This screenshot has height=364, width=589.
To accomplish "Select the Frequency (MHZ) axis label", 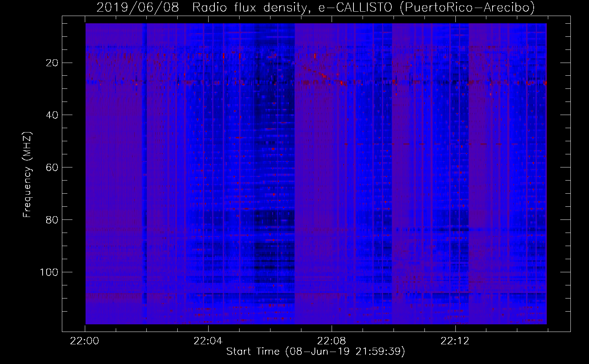I will coord(27,175).
